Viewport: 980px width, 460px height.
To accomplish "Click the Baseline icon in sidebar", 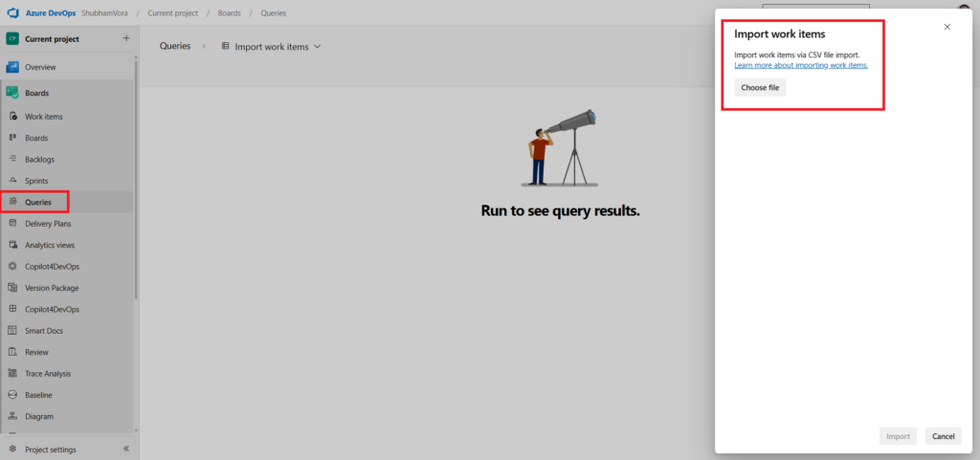I will (12, 394).
